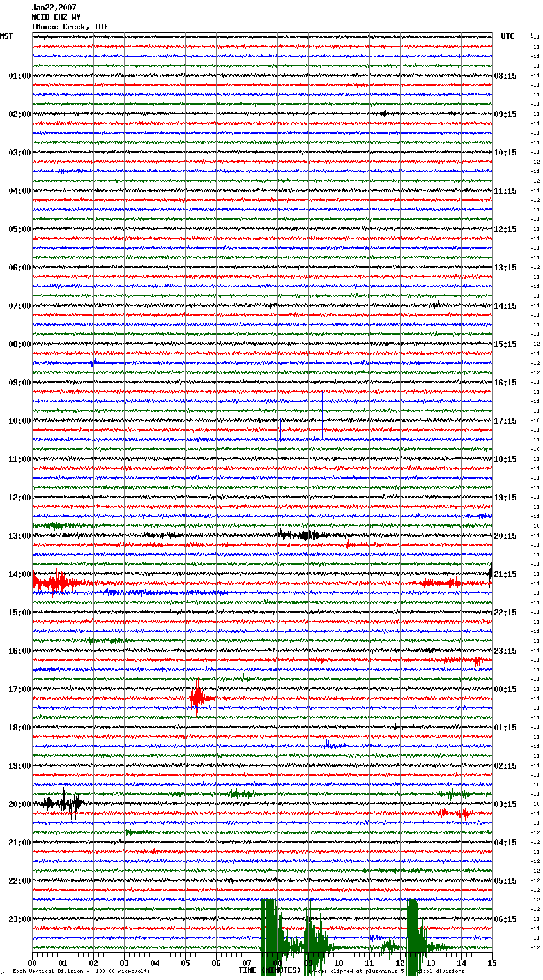Click the 00 minute axis tick label
This screenshot has width=543, height=980.
(33, 963)
